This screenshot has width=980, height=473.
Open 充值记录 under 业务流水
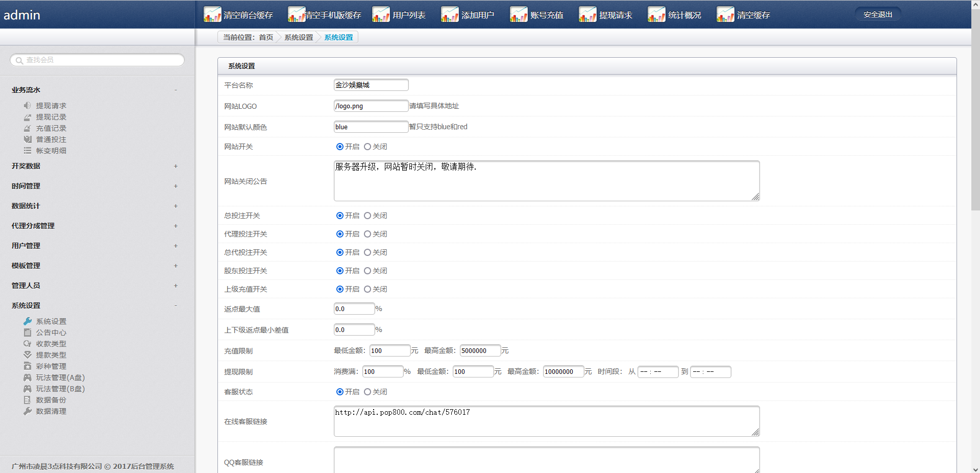point(51,128)
